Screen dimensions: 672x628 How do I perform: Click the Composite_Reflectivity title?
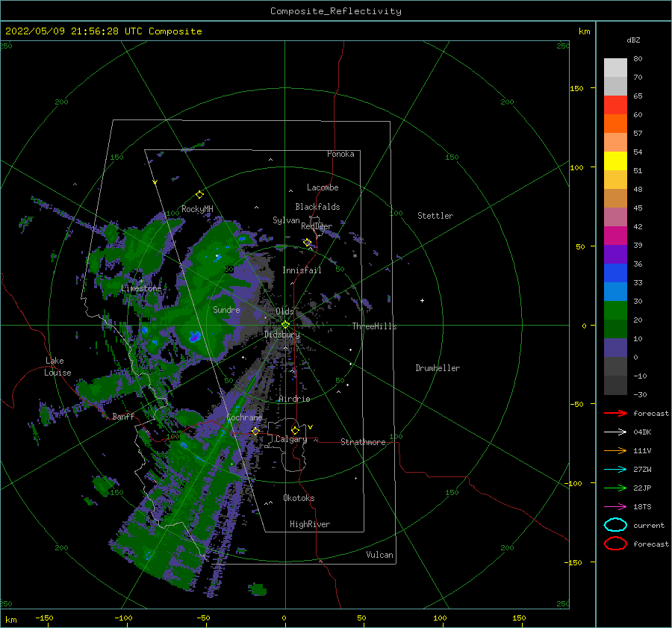coord(335,11)
